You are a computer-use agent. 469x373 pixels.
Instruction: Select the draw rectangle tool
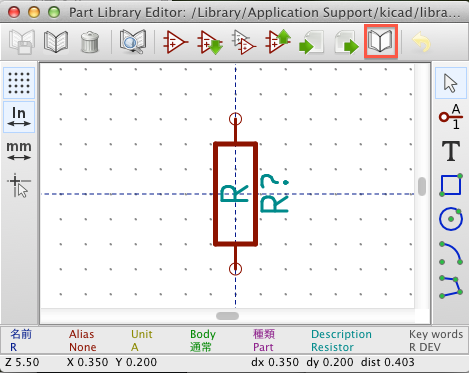451,185
